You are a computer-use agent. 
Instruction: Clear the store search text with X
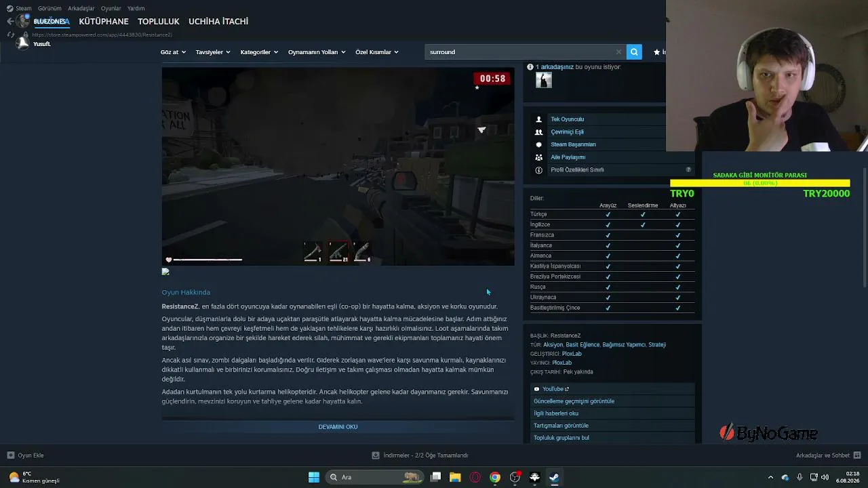coord(618,52)
